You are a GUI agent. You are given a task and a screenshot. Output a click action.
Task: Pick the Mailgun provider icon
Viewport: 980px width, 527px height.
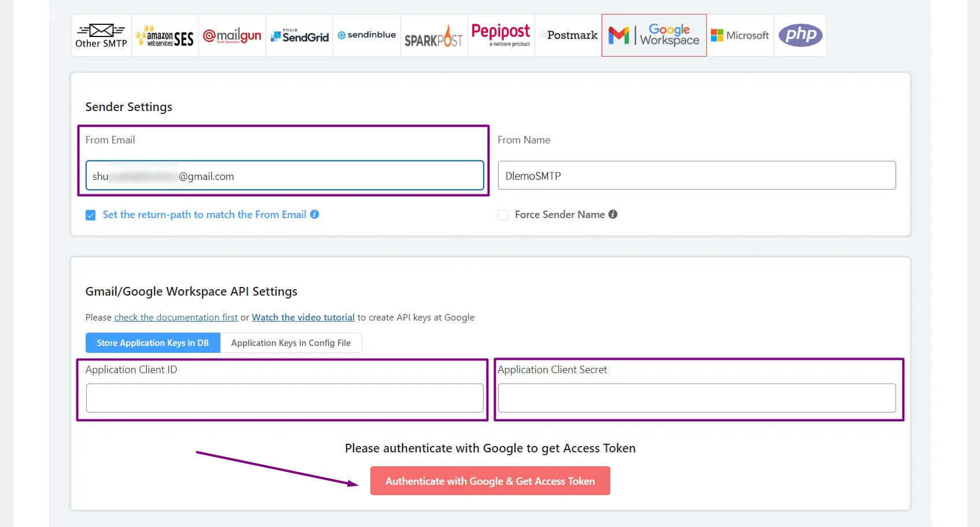point(232,35)
